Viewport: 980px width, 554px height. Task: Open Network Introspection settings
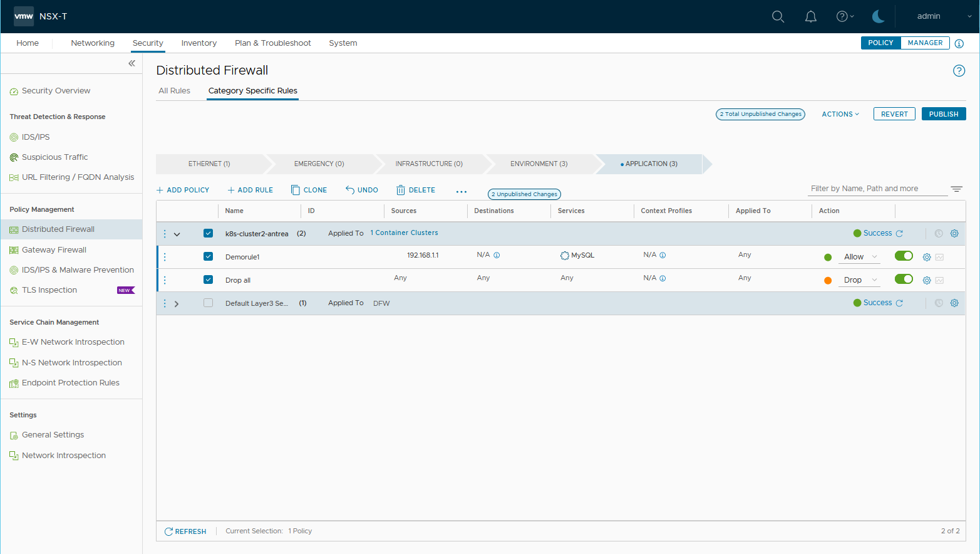pyautogui.click(x=63, y=456)
